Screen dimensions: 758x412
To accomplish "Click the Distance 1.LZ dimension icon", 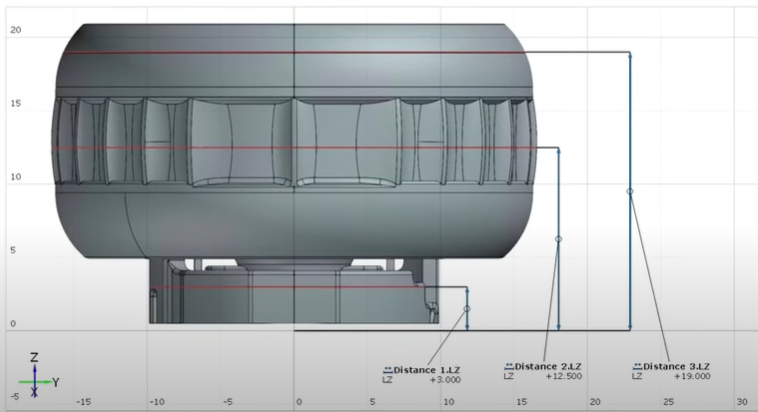I will click(x=388, y=367).
